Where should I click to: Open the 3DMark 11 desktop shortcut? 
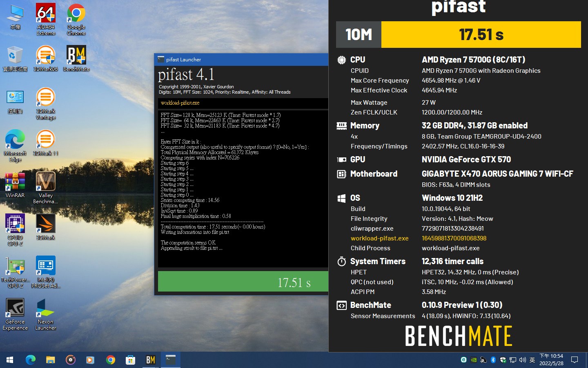[46, 143]
